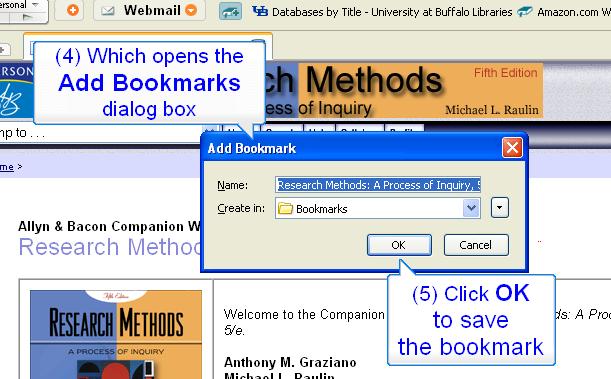Open the UB Databases by Title bookmark

382,12
